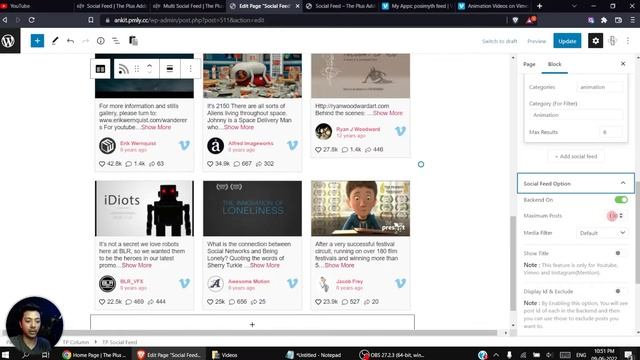Screen dimensions: 640x360
Task: Click Switch to draft
Action: (500, 41)
